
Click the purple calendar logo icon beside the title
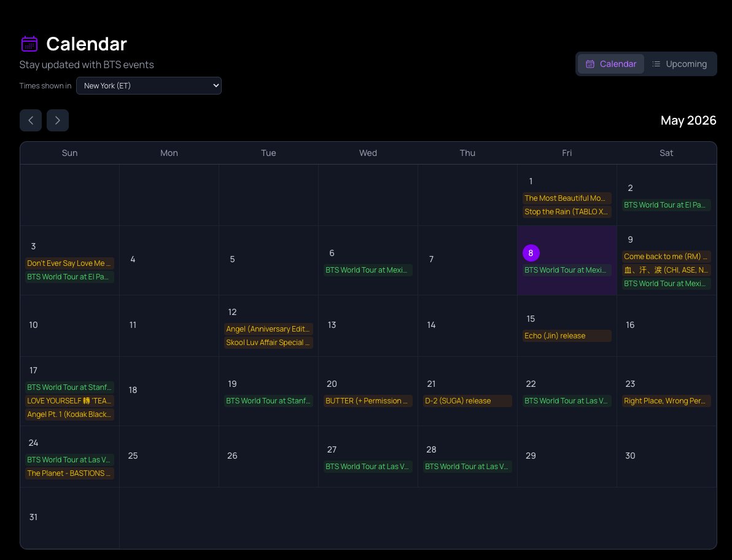[29, 44]
